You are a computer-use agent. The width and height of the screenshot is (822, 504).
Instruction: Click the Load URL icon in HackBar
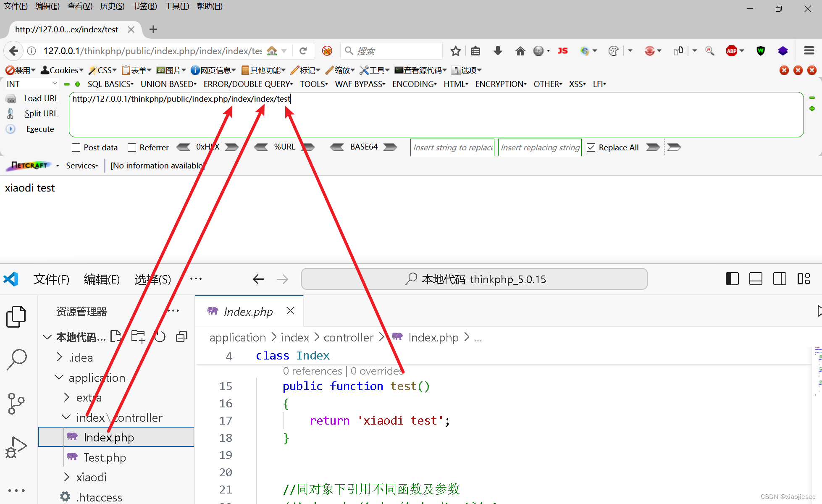click(10, 98)
